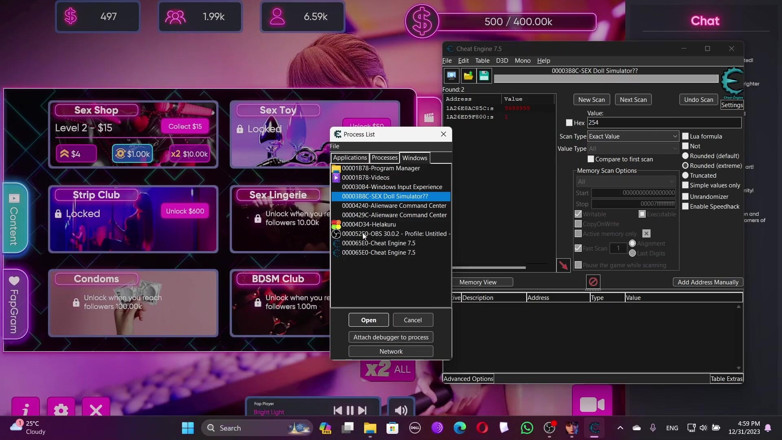
Task: Open File menu in Cheat Engine
Action: [x=447, y=60]
